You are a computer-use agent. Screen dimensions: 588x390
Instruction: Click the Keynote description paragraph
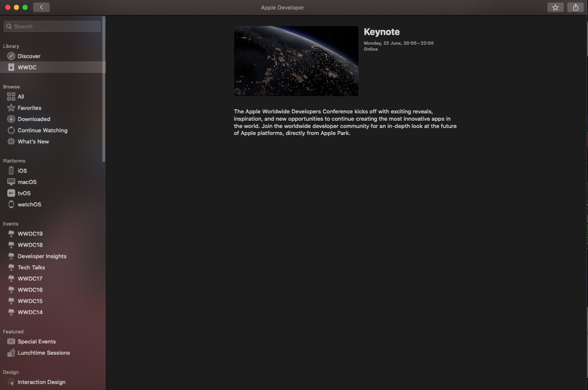345,123
